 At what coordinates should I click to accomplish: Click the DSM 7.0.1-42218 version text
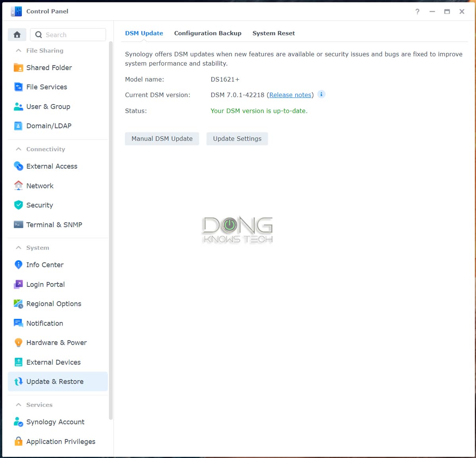click(x=238, y=95)
